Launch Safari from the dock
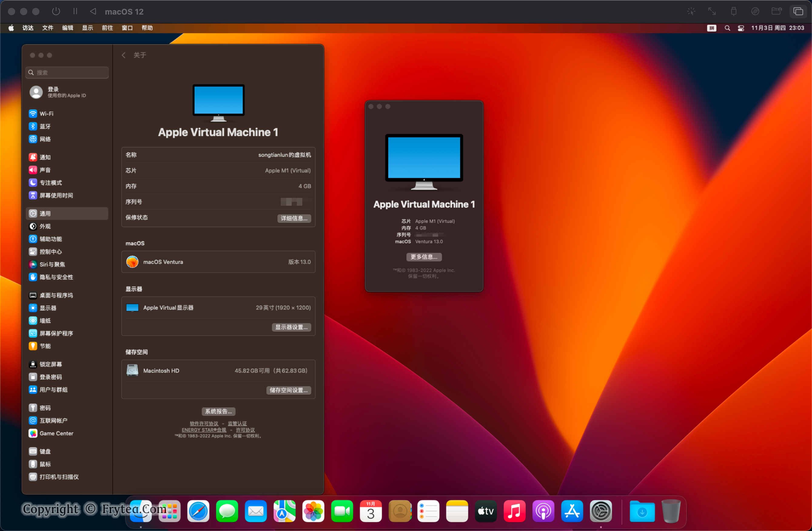This screenshot has width=812, height=531. (198, 511)
